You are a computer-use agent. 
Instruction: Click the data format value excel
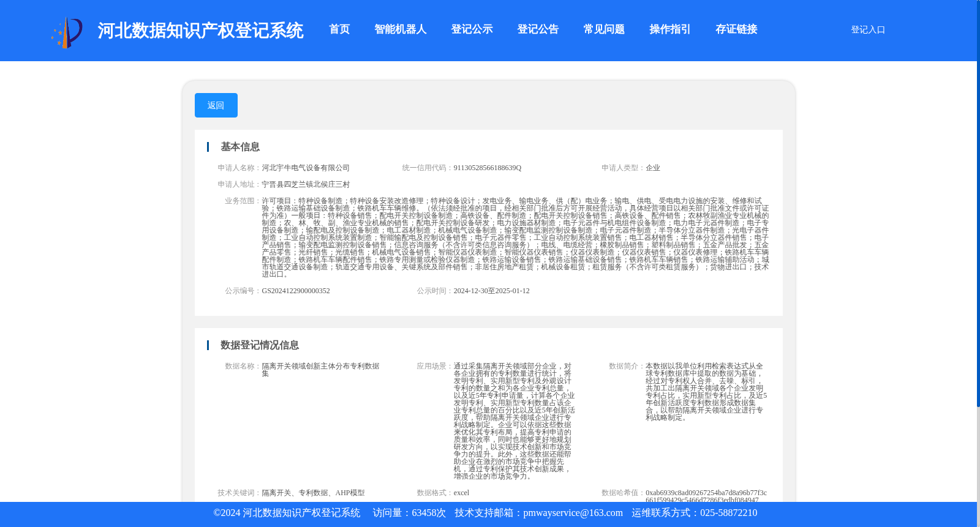coord(461,493)
